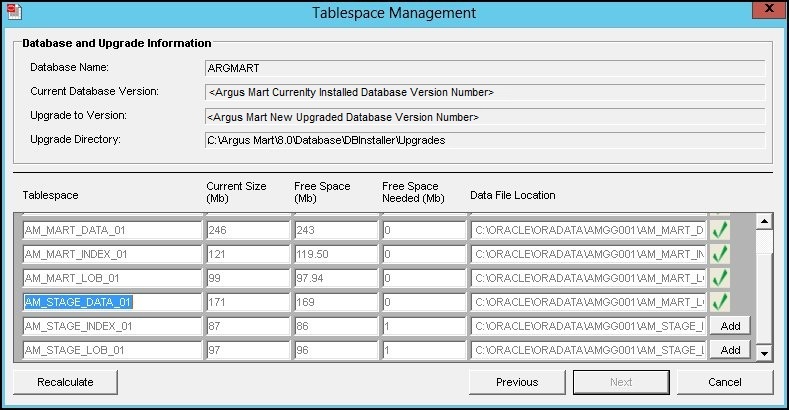This screenshot has height=410, width=789.
Task: Click free space 86 field
Action: pos(336,326)
